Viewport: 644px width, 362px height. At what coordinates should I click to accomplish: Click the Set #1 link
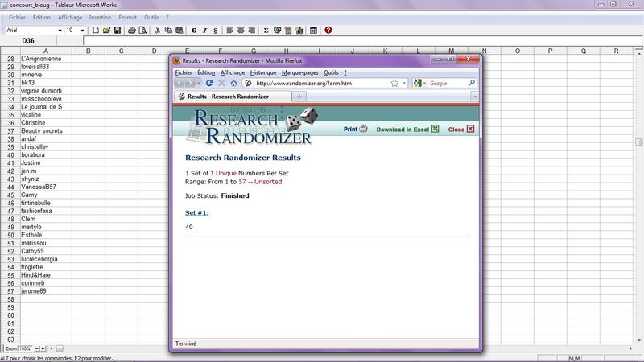[x=196, y=212]
